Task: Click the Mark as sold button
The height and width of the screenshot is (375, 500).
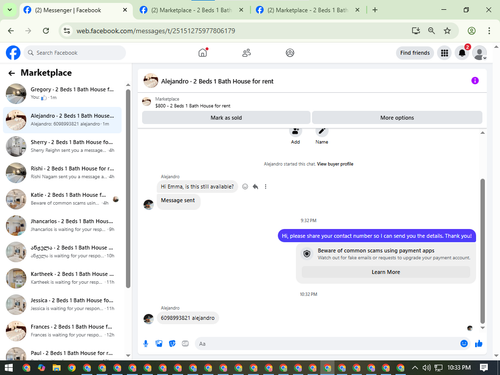Action: tap(226, 118)
